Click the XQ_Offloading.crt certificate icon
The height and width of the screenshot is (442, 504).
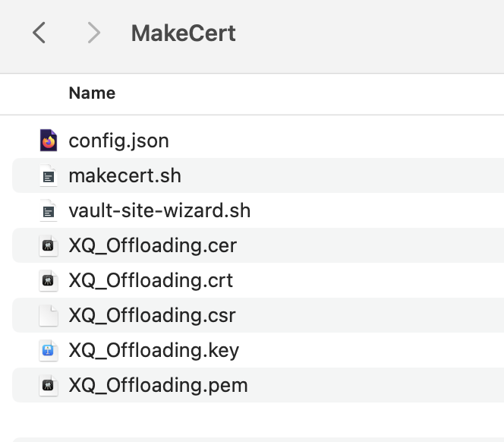[49, 280]
